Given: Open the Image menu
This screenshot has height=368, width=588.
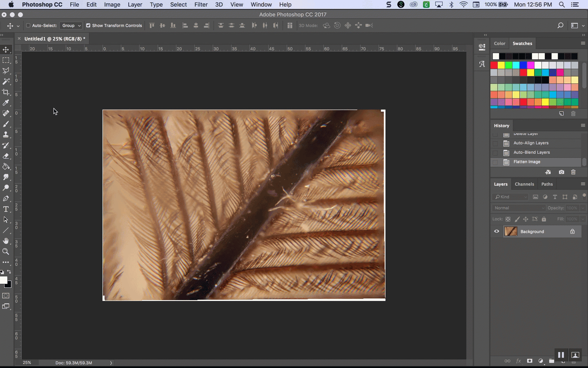Looking at the screenshot, I should click(x=112, y=4).
